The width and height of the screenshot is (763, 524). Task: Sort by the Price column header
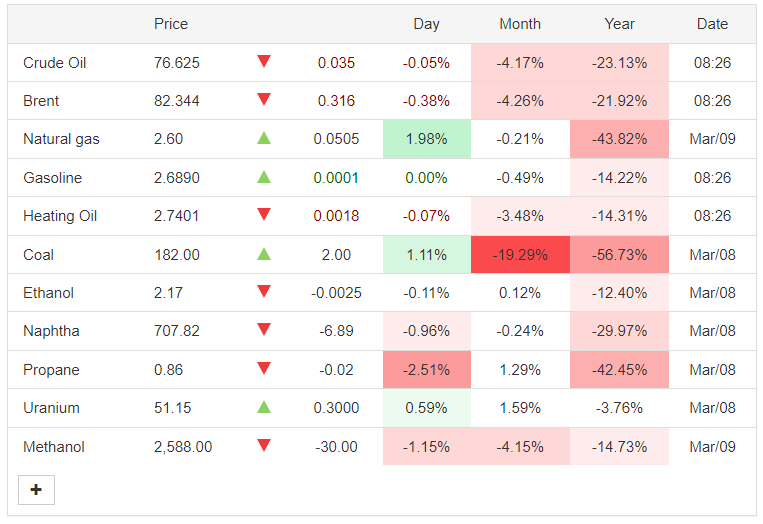pyautogui.click(x=171, y=24)
